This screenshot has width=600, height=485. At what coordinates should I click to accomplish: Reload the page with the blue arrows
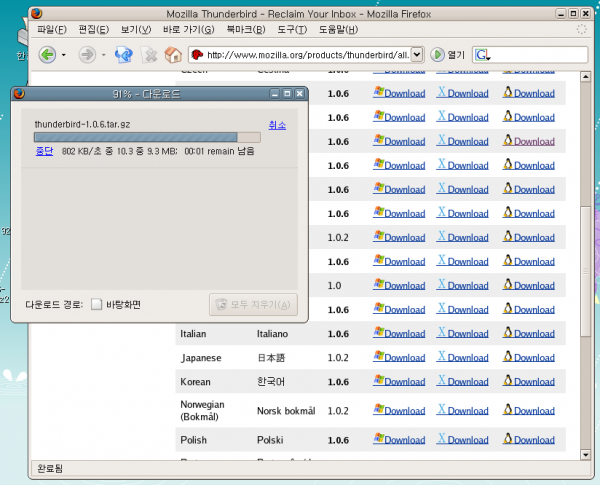[124, 55]
